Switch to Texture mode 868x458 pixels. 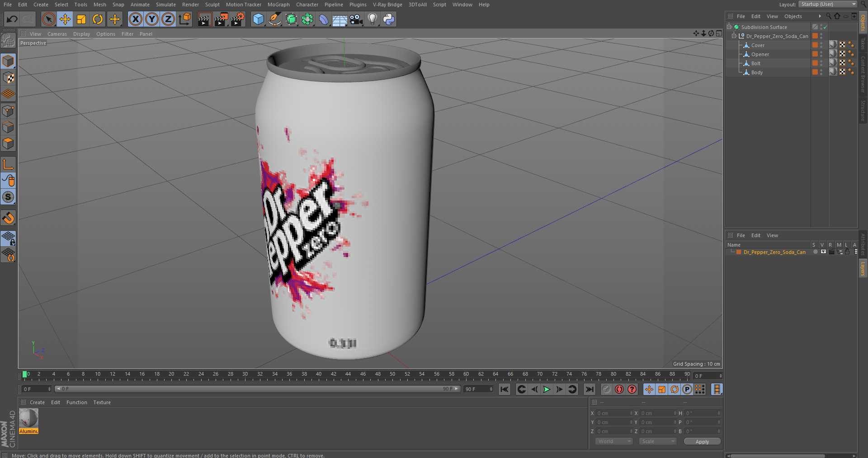pos(8,78)
